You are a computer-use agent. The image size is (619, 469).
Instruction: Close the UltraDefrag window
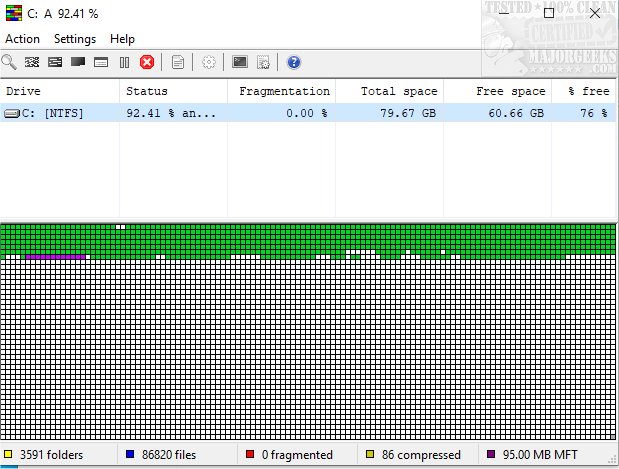pyautogui.click(x=595, y=13)
